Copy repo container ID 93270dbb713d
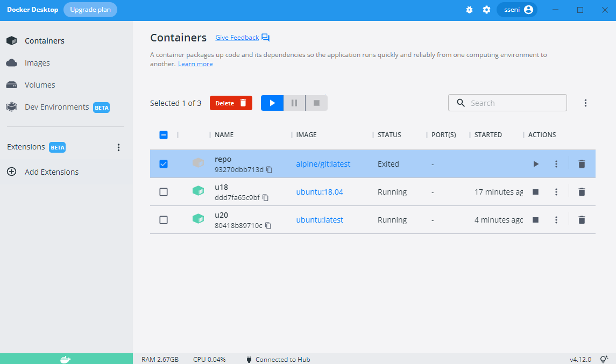 point(269,169)
